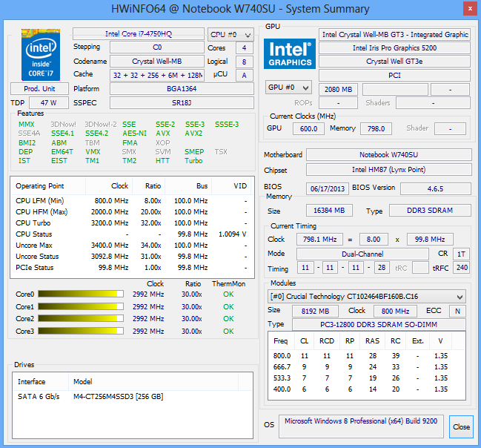Viewport: 481px width, 448px height.
Task: Click the Chipset Intel HM87 field
Action: click(389, 170)
